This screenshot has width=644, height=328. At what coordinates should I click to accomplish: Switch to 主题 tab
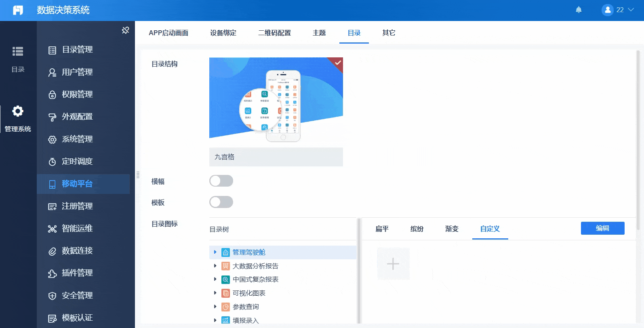point(319,33)
